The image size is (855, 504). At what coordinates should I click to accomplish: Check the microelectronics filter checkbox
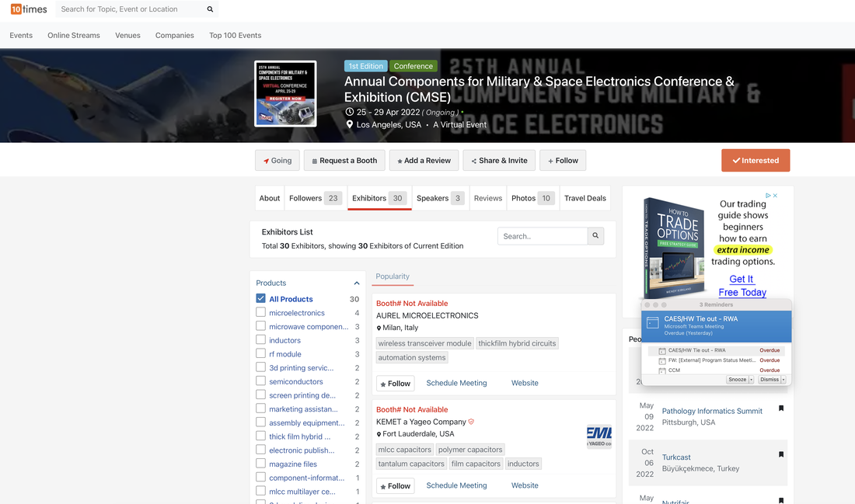[260, 312]
